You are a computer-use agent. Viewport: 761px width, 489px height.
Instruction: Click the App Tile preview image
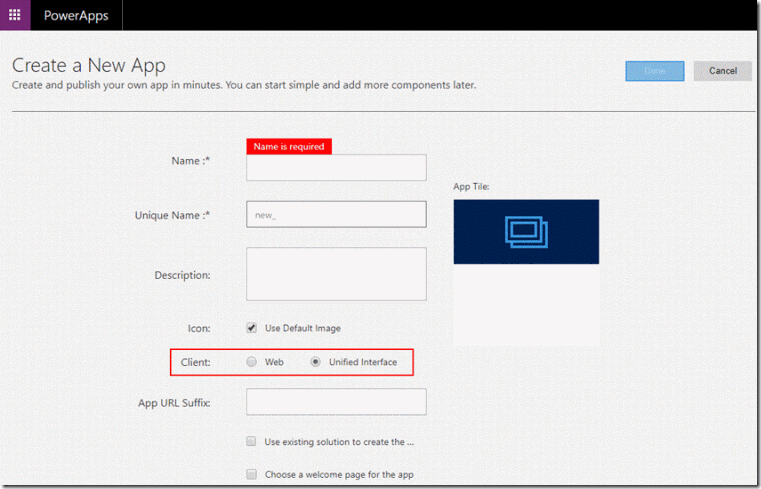pyautogui.click(x=526, y=232)
